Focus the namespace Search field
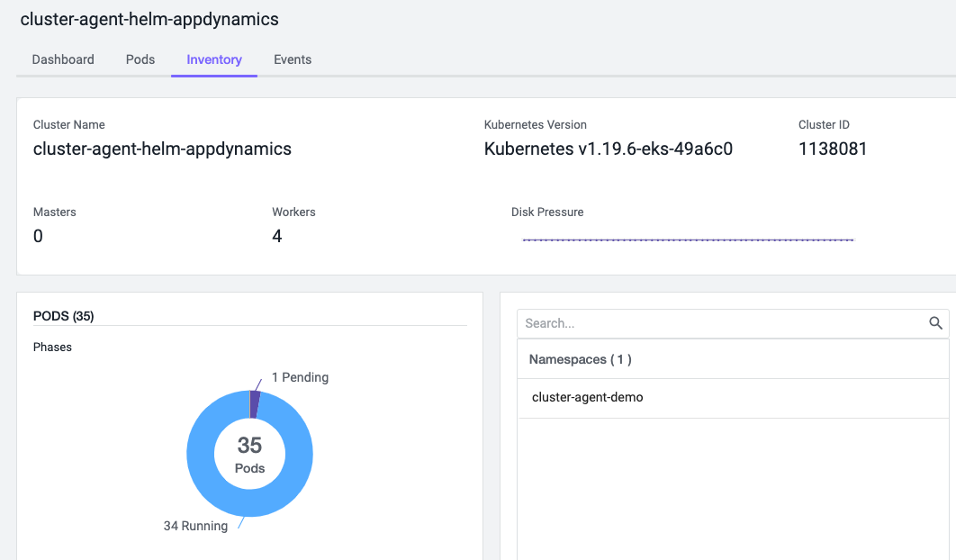 pyautogui.click(x=733, y=323)
